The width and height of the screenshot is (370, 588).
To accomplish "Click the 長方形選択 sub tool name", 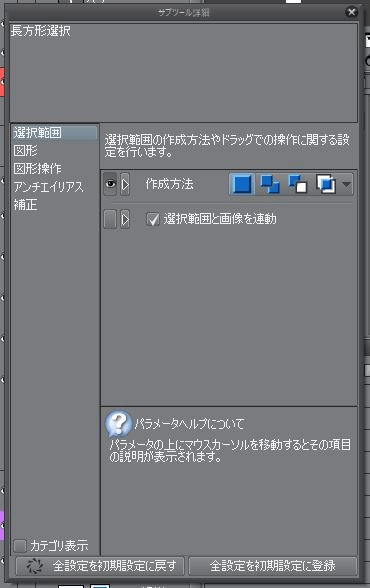I will click(x=40, y=31).
